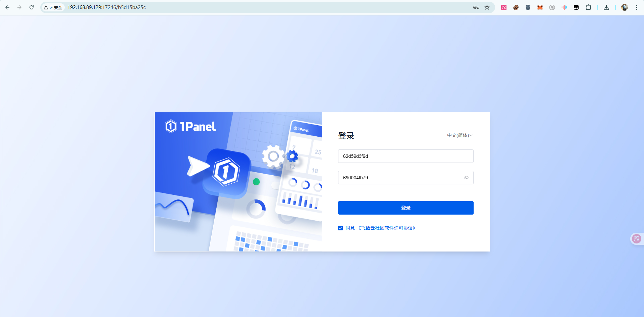
Task: Click the floating translate bubble at right edge
Action: coord(636,239)
